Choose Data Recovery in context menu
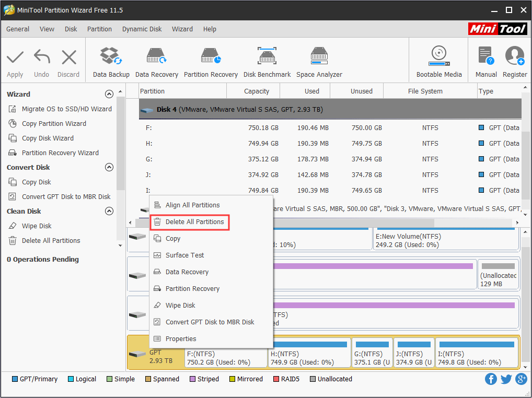Image resolution: width=532 pixels, height=398 pixels. tap(211, 272)
